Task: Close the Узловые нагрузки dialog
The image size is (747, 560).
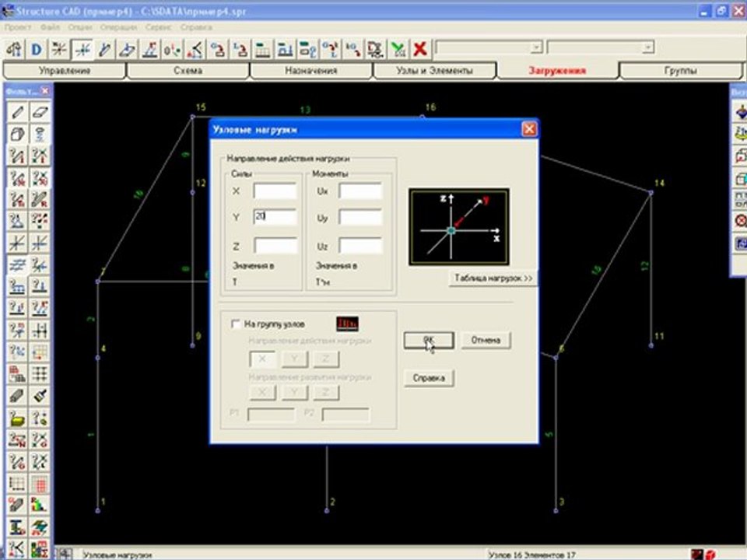Action: pyautogui.click(x=529, y=129)
